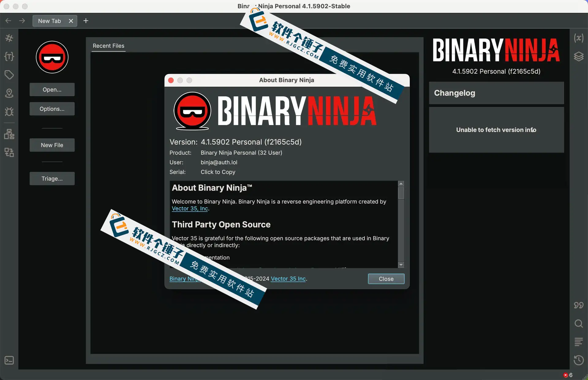Image resolution: width=588 pixels, height=380 pixels.
Task: Open the Stack layers panel icon
Action: pyautogui.click(x=579, y=56)
